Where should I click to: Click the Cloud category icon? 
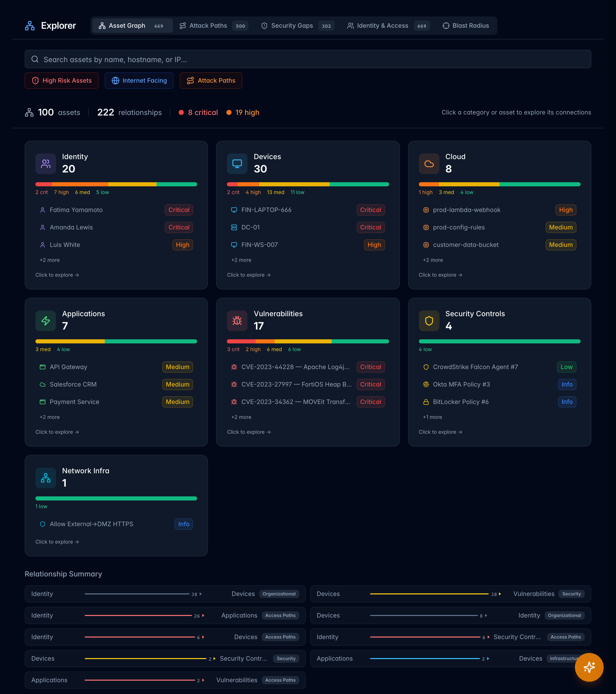coord(429,164)
